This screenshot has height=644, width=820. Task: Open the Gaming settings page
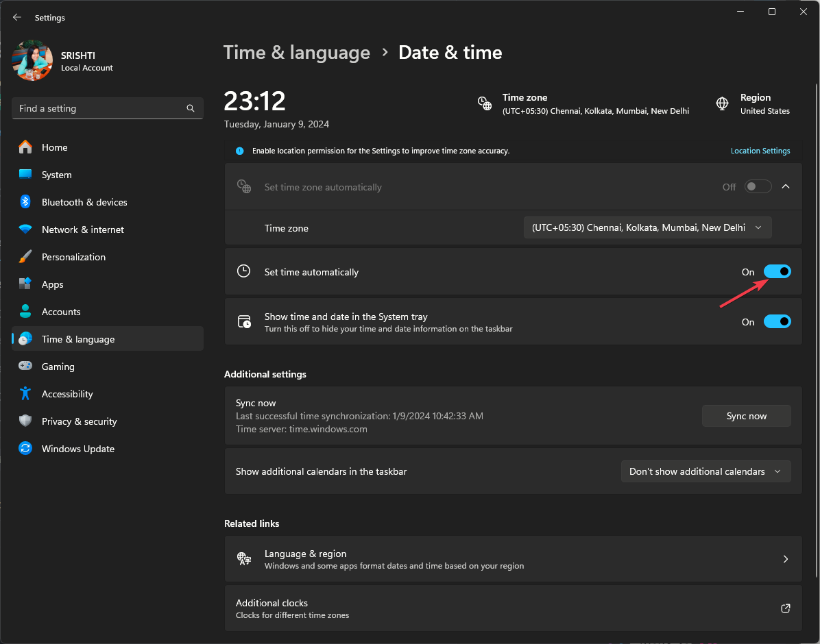(x=58, y=367)
